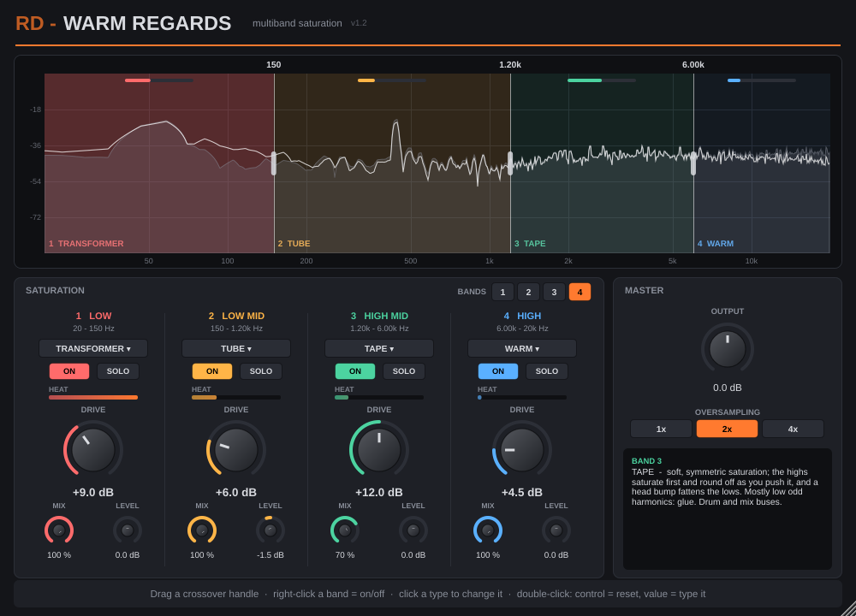The image size is (856, 616).
Task: Solo the HIGH MID band
Action: pos(404,371)
